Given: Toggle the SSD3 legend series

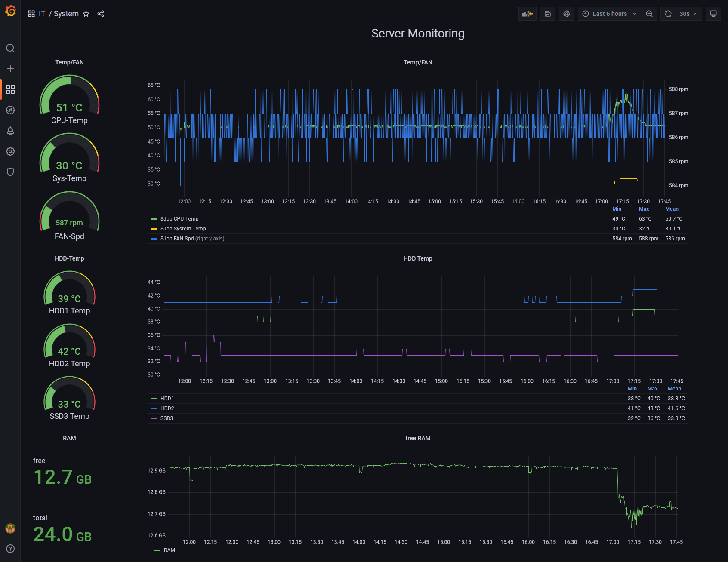Looking at the screenshot, I should coord(167,418).
